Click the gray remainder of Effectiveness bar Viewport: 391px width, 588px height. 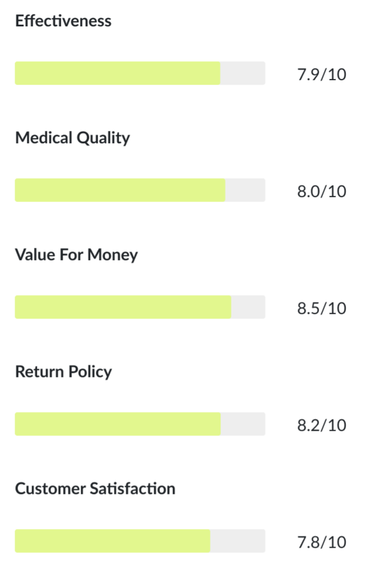[x=243, y=74]
